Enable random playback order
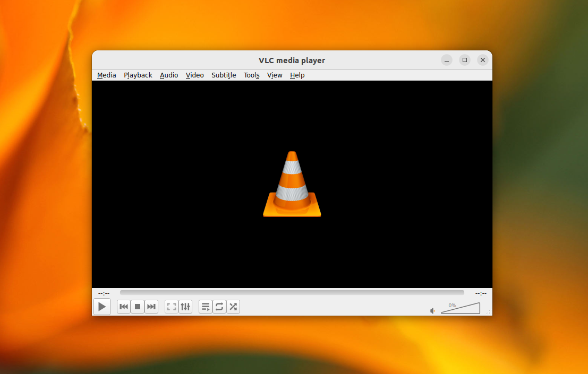 click(x=233, y=306)
